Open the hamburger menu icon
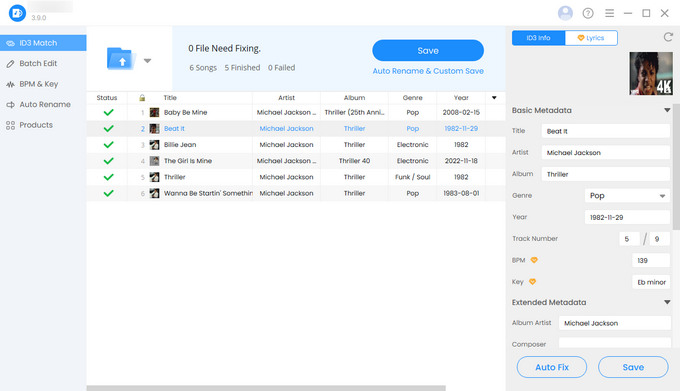The image size is (680, 391). coord(609,13)
